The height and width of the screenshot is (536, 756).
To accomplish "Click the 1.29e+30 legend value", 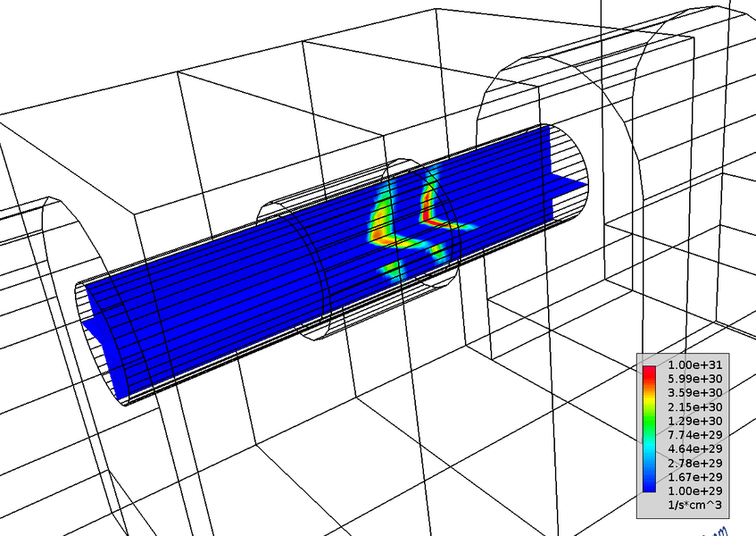I will (694, 421).
